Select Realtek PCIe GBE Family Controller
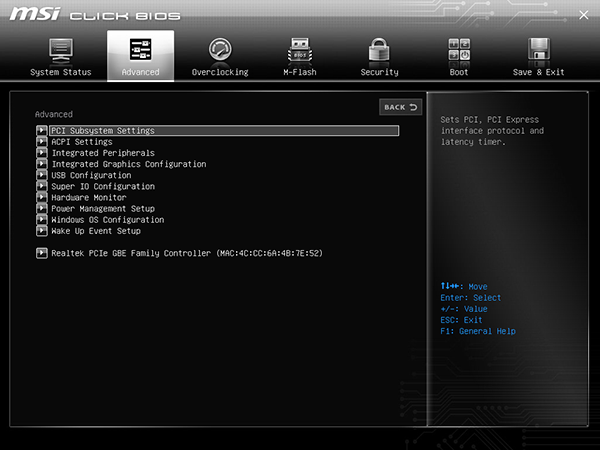Screen dimensions: 600x450 tap(186, 254)
